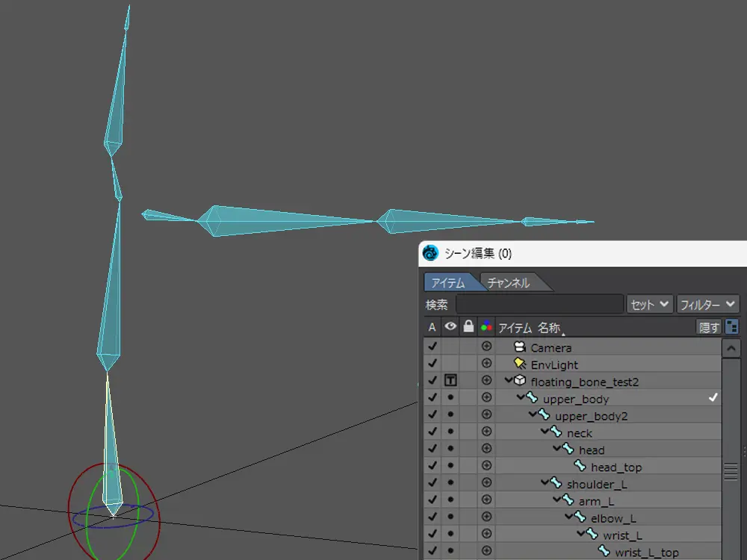The image size is (747, 560).
Task: Click the RGB color column header icon
Action: pyautogui.click(x=486, y=327)
